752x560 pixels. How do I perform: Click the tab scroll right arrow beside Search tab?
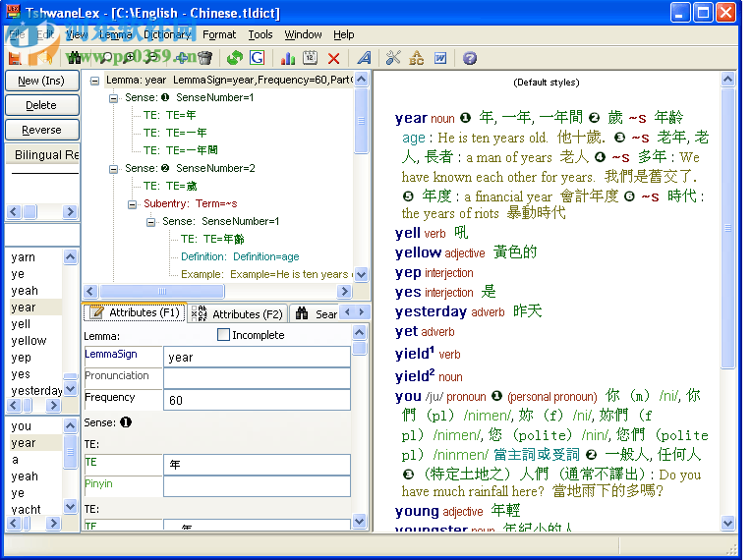click(x=362, y=312)
